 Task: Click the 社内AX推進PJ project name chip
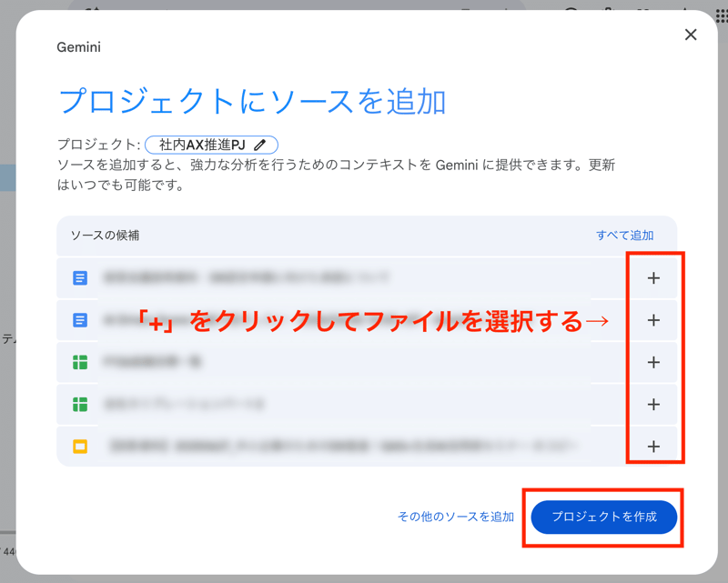[211, 145]
